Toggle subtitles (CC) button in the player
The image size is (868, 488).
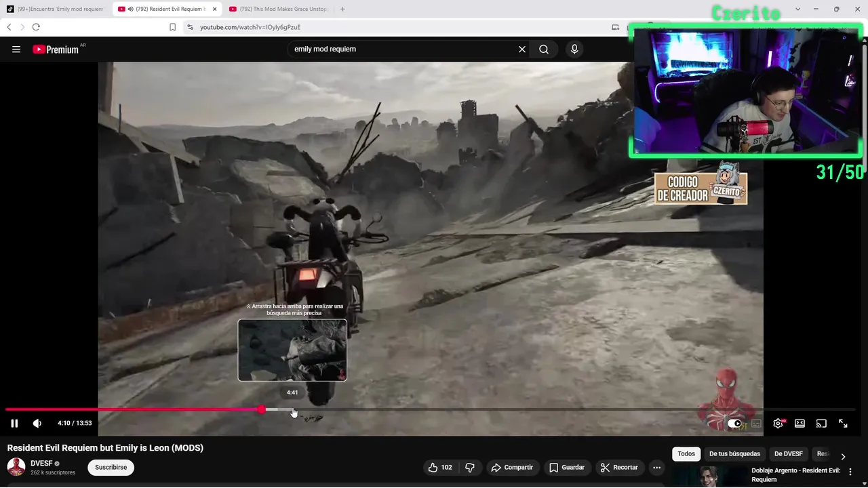757,424
